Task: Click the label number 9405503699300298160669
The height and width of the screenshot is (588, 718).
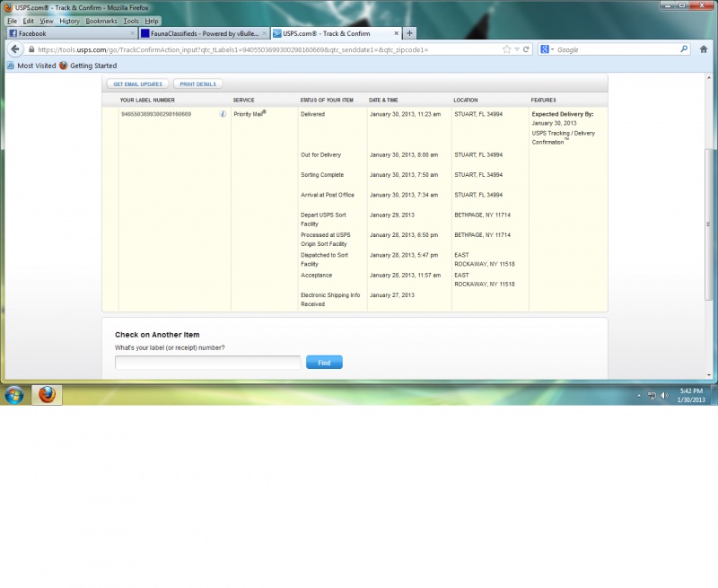Action: (156, 114)
